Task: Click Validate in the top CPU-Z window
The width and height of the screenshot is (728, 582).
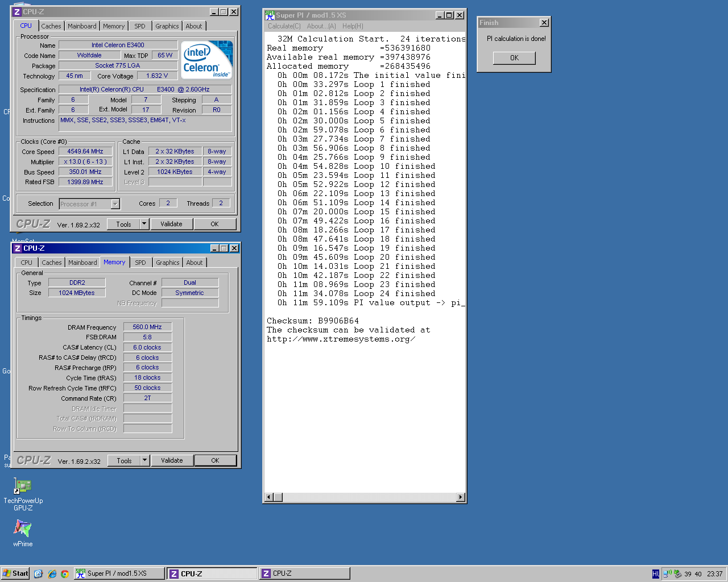Action: click(x=171, y=224)
